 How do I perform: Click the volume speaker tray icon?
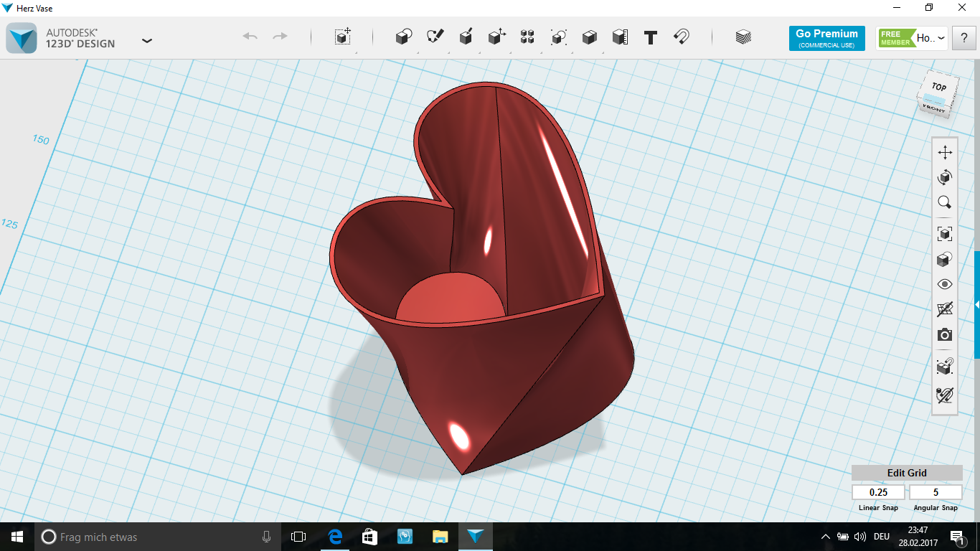pyautogui.click(x=860, y=537)
